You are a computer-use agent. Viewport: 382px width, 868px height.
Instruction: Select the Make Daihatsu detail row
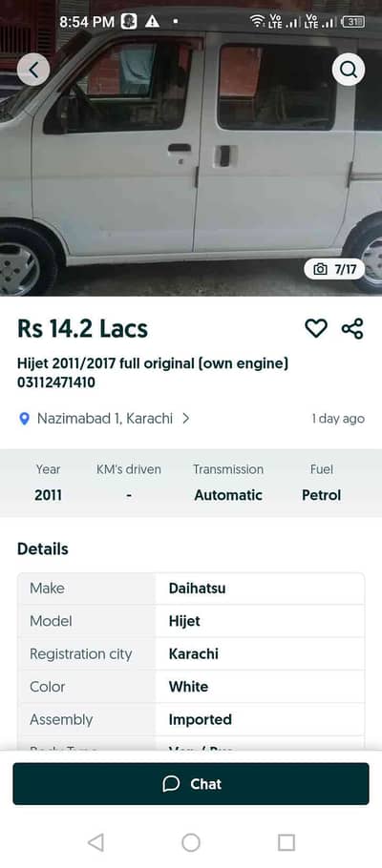[x=191, y=588]
